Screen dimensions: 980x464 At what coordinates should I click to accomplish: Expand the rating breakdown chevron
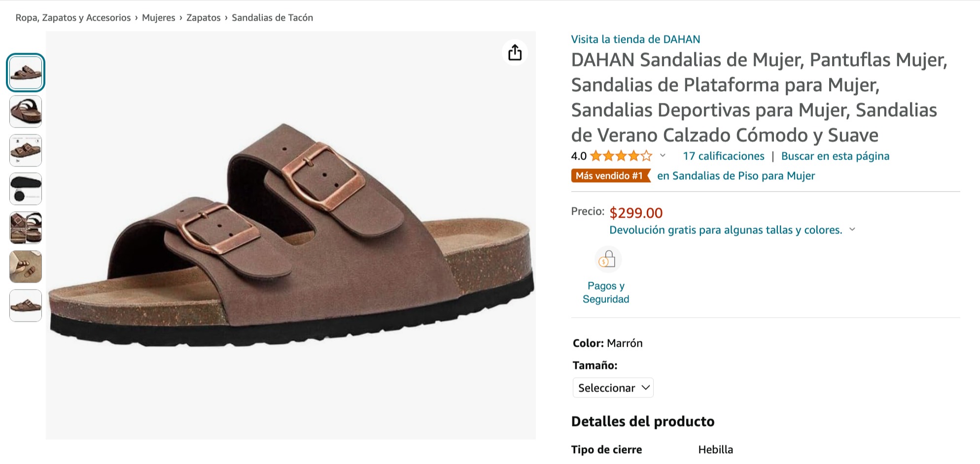click(x=663, y=156)
